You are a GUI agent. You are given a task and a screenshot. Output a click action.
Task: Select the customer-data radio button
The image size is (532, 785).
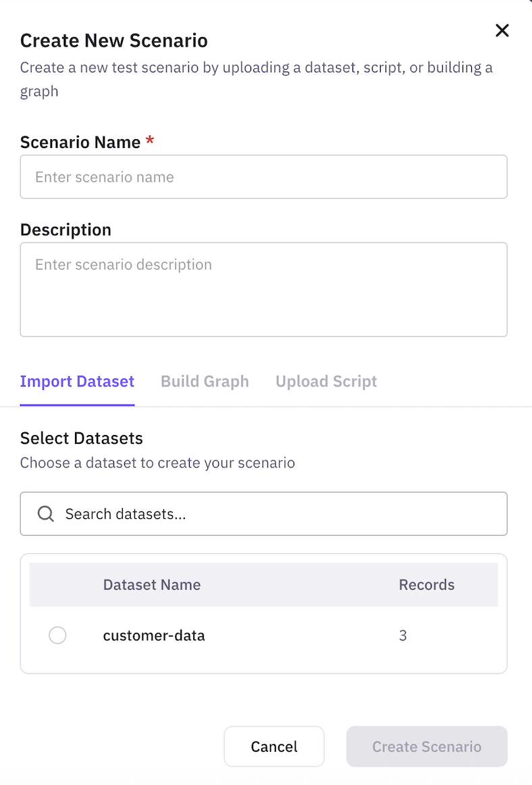(57, 636)
